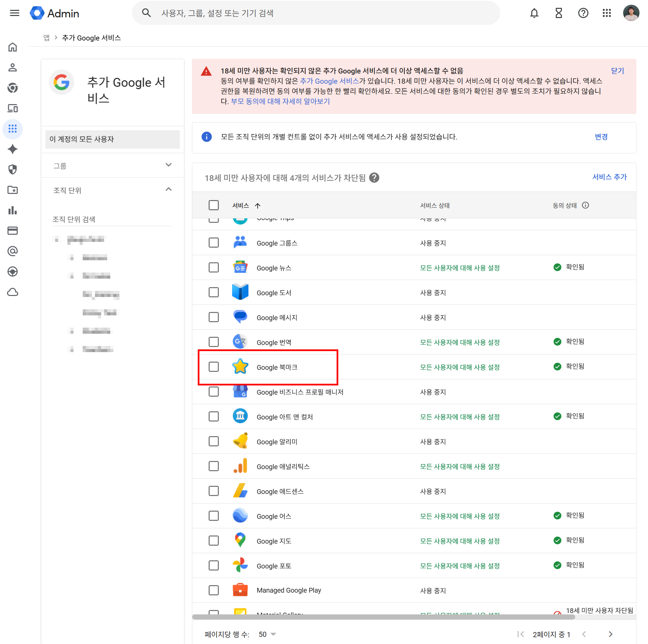Click the Google 애널리틱스 chart icon
This screenshot has width=648, height=644.
pyautogui.click(x=240, y=465)
